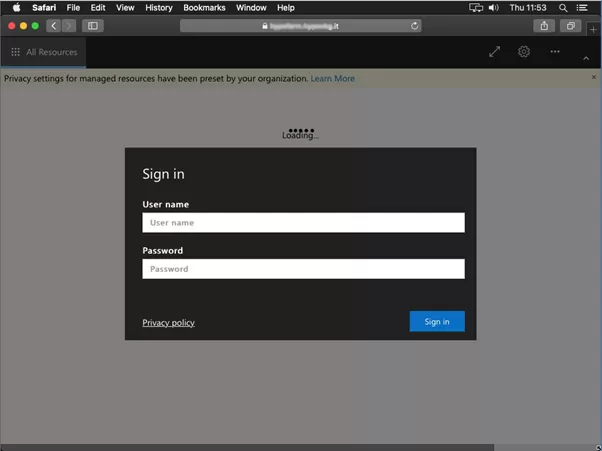
Task: Click the Learn More link
Action: click(332, 78)
